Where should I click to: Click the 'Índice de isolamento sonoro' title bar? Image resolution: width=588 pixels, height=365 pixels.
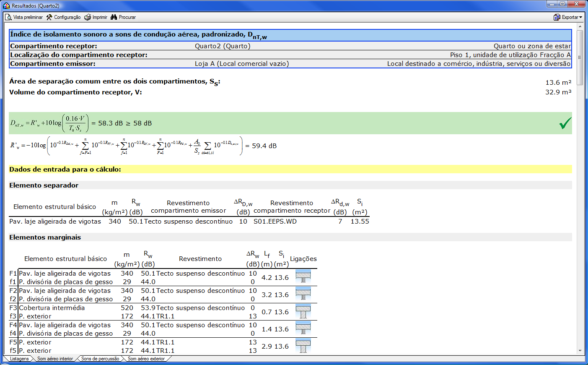click(x=290, y=35)
